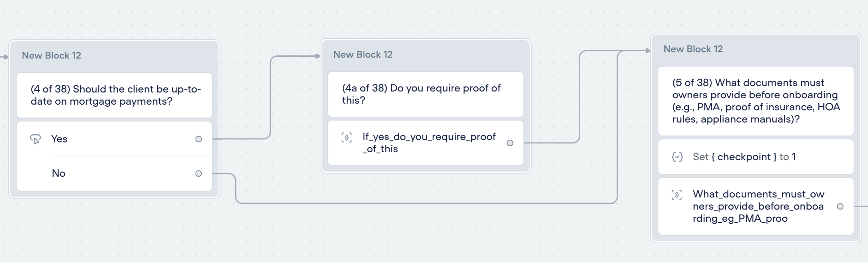The height and width of the screenshot is (262, 868).
Task: Click output port of If_yes_do_you_require_proof step
Action: (510, 143)
